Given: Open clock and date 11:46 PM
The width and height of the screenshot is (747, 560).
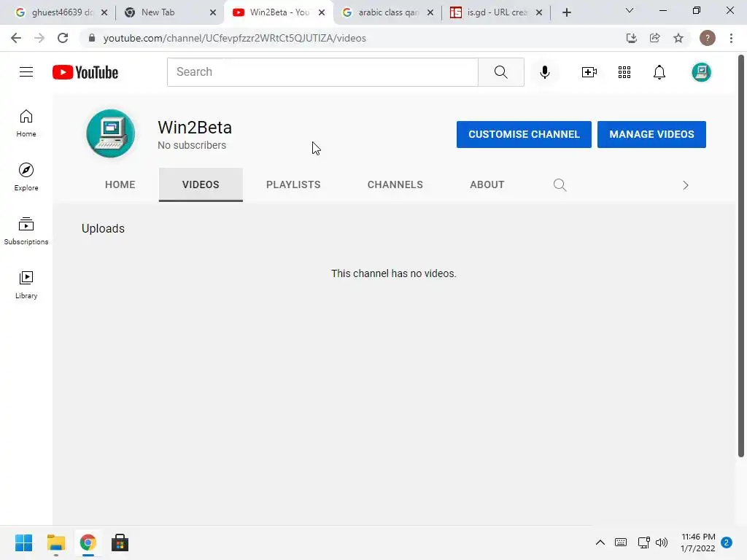Looking at the screenshot, I should tap(698, 542).
